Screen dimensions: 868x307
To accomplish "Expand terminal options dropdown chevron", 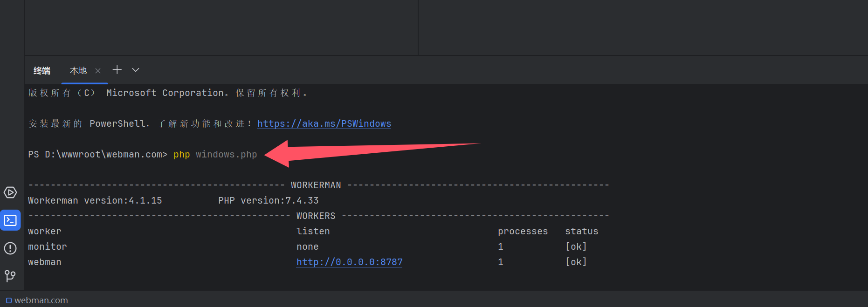I will [x=136, y=70].
